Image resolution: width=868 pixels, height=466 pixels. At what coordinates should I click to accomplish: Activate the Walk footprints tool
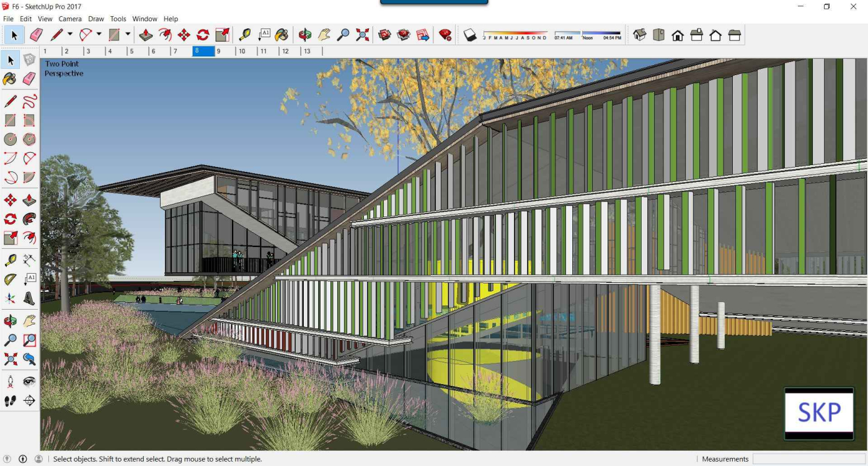(11, 401)
